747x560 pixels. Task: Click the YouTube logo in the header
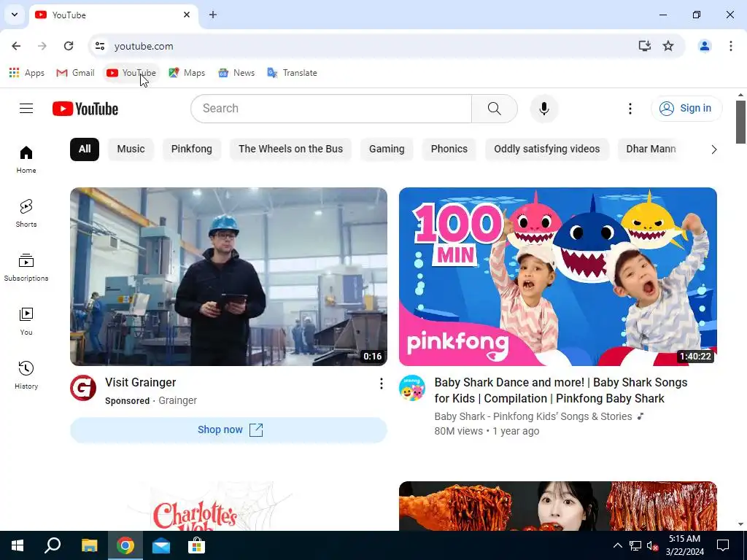tap(85, 109)
